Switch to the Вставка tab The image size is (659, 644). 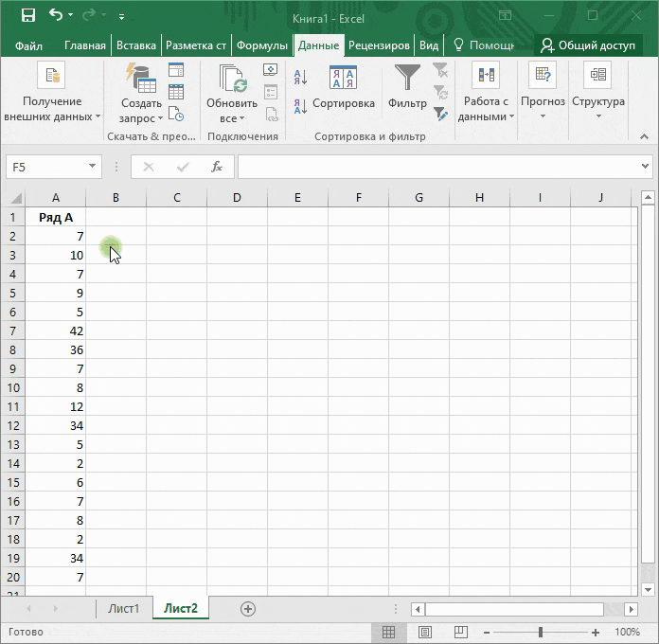coord(136,45)
